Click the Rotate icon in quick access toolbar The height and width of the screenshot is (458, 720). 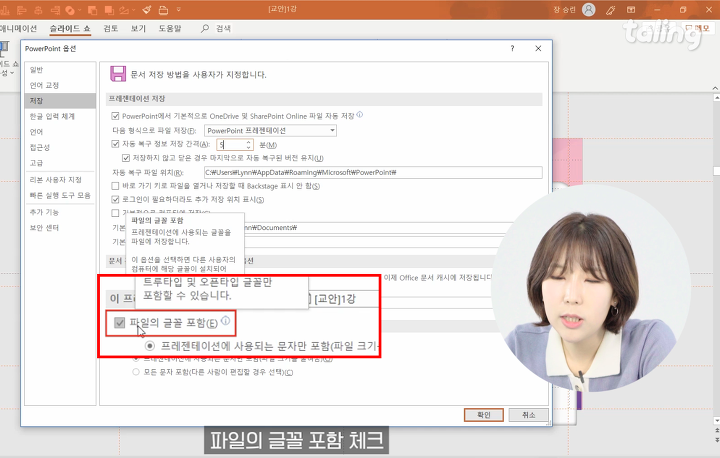click(124, 10)
